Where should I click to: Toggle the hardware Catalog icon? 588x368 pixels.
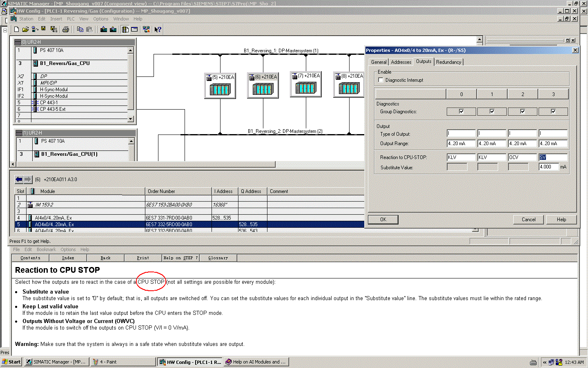tap(125, 29)
